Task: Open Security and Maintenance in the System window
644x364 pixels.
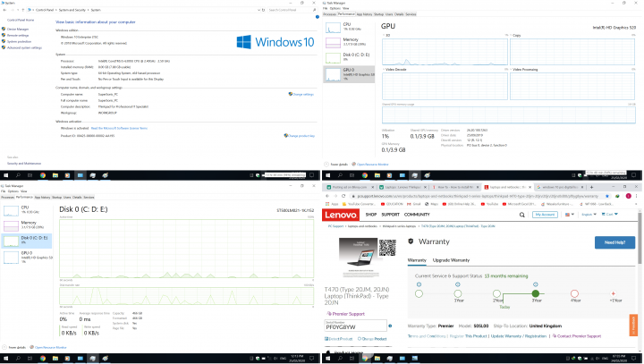Action: (24, 163)
